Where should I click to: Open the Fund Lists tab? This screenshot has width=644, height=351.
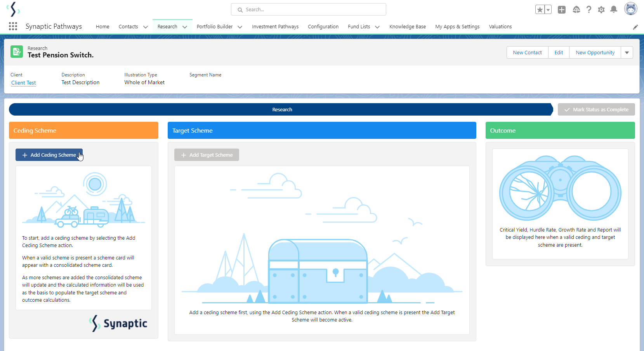coord(359,27)
